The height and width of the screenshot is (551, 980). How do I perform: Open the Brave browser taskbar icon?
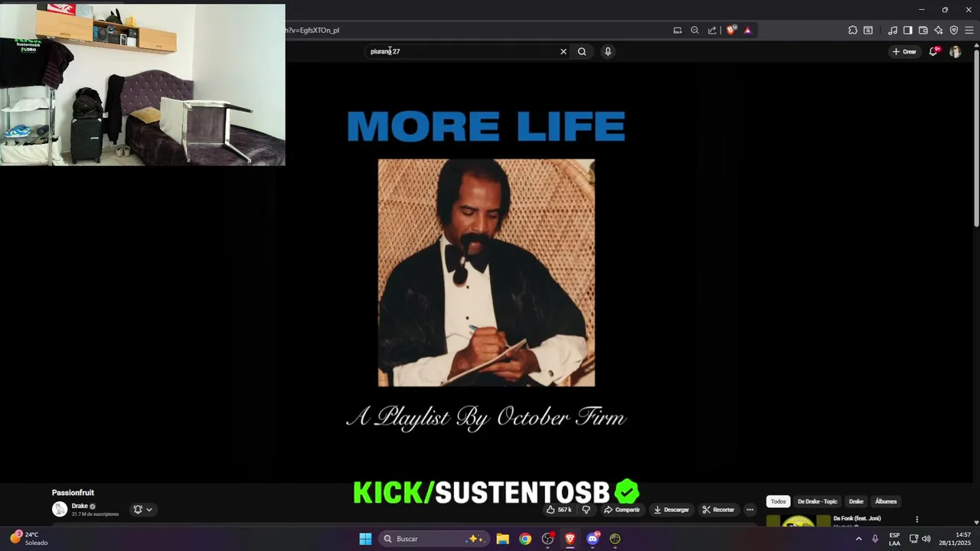[570, 539]
